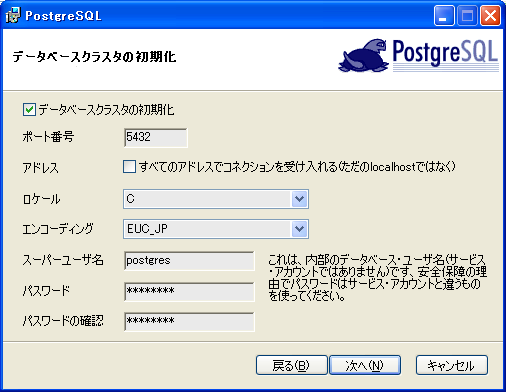This screenshot has height=392, width=506.
Task: Click the heading データベースクラスタの初期化
Action: point(94,57)
